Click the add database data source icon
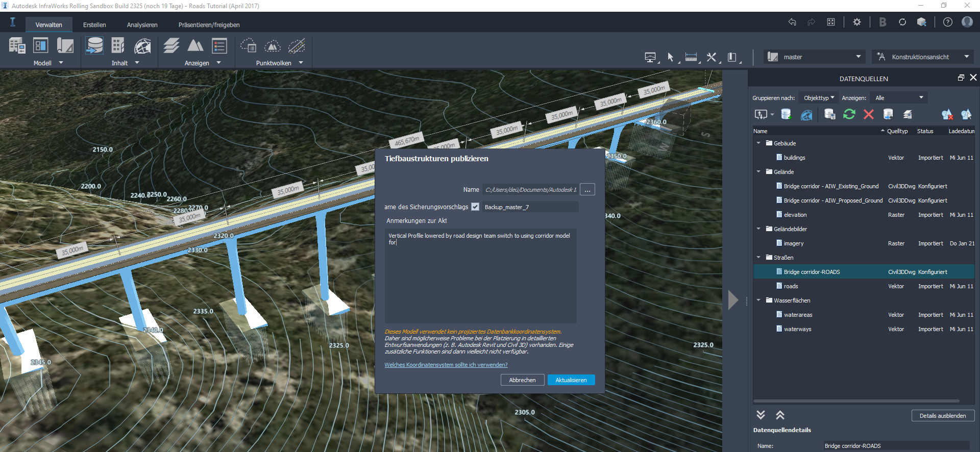This screenshot has height=452, width=980. tap(786, 114)
